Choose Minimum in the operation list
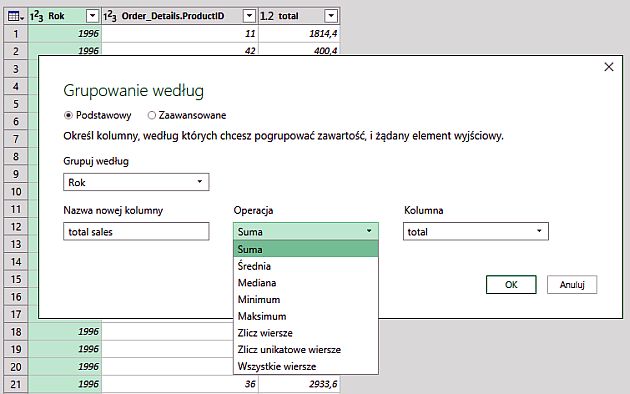630x394 pixels. (x=306, y=300)
